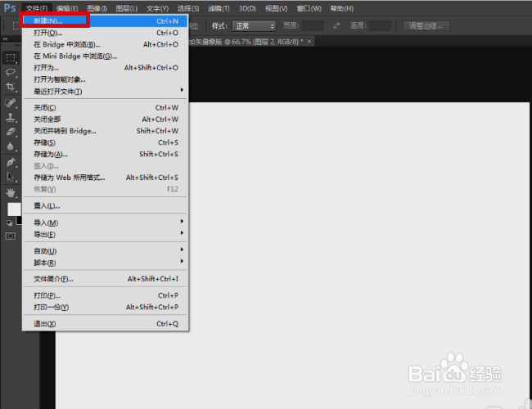This screenshot has width=532, height=409.
Task: Swap width and height arrows icon
Action: point(336,26)
